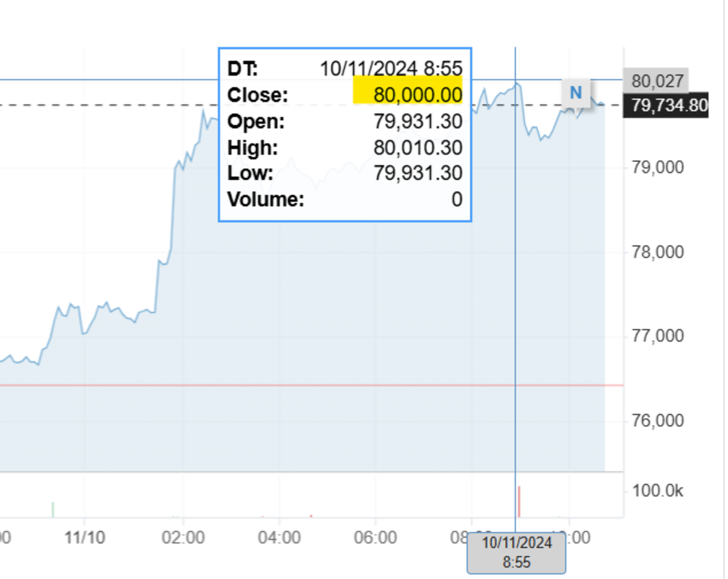Click the 11/10 date on time axis

point(84,538)
